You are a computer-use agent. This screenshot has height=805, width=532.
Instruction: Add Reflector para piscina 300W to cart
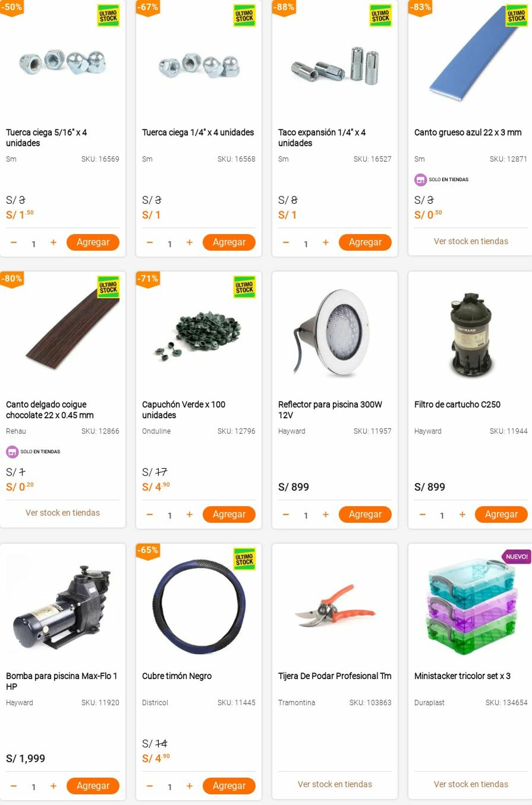pos(365,514)
